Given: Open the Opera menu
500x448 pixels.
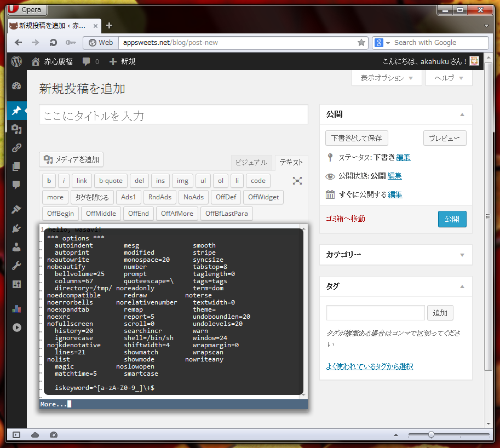Looking at the screenshot, I should [x=25, y=10].
